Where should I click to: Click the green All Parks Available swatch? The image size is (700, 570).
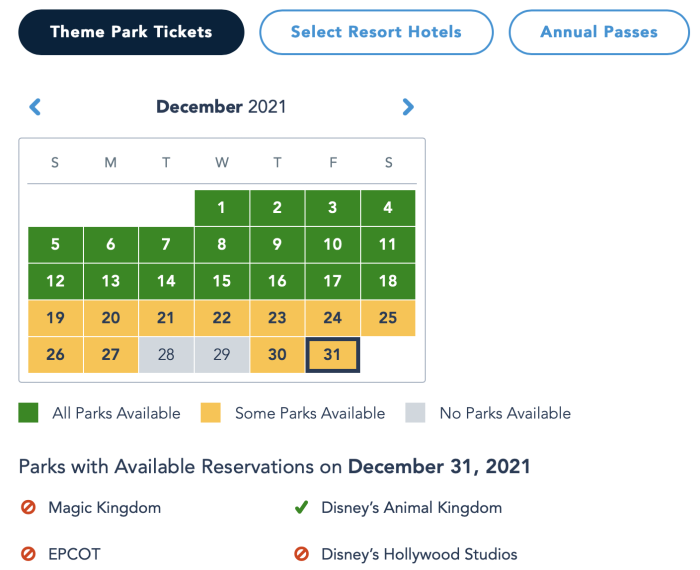coord(28,413)
